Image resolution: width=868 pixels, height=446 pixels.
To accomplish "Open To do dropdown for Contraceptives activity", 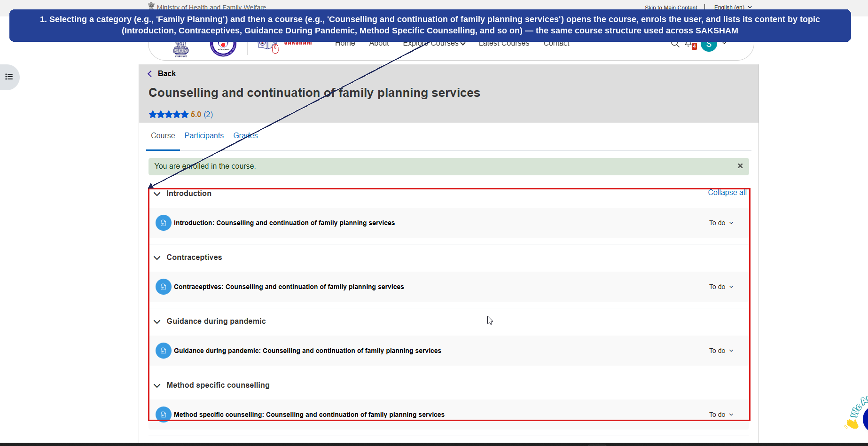I will [x=721, y=287].
